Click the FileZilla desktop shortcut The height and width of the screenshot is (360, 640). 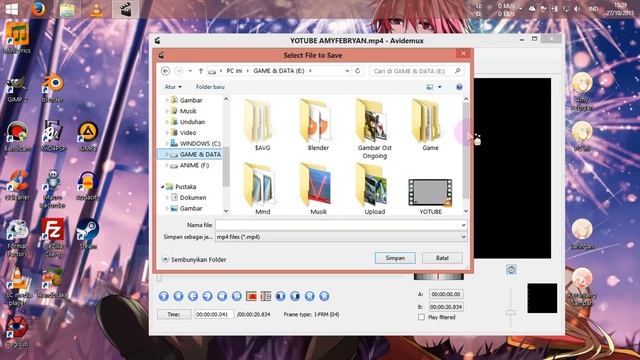53,238
